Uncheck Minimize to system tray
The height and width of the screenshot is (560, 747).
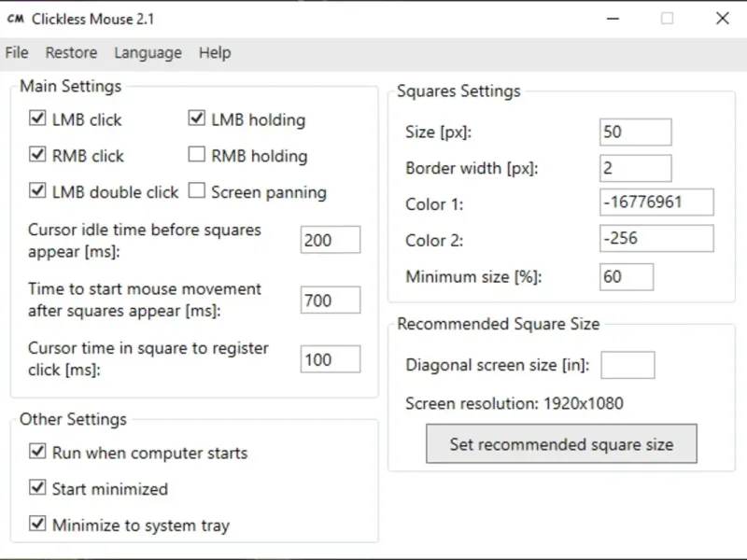[37, 525]
